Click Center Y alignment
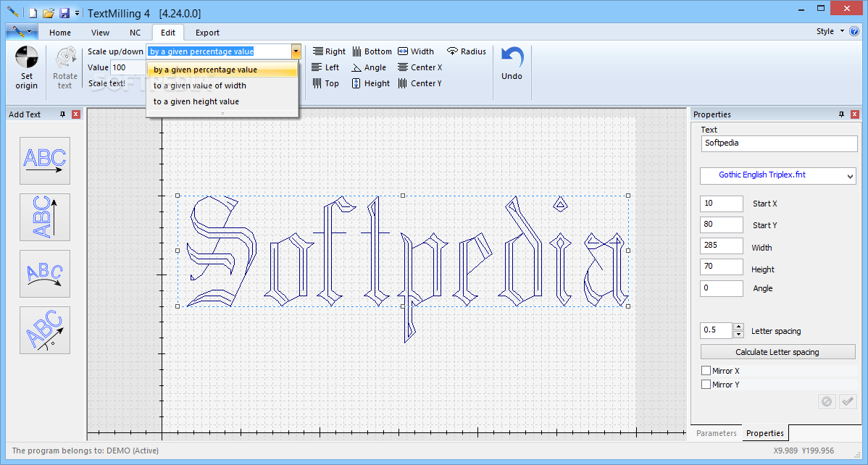The image size is (868, 465). [x=420, y=83]
